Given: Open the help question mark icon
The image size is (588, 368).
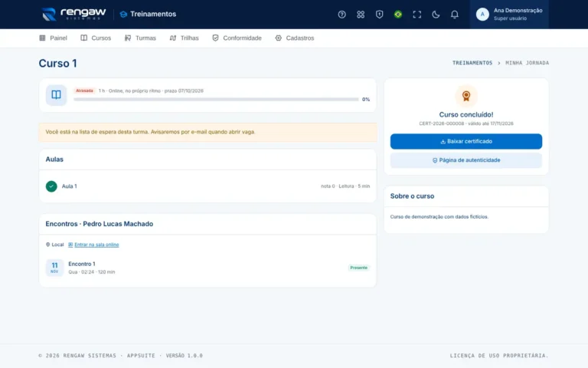Looking at the screenshot, I should coord(341,15).
